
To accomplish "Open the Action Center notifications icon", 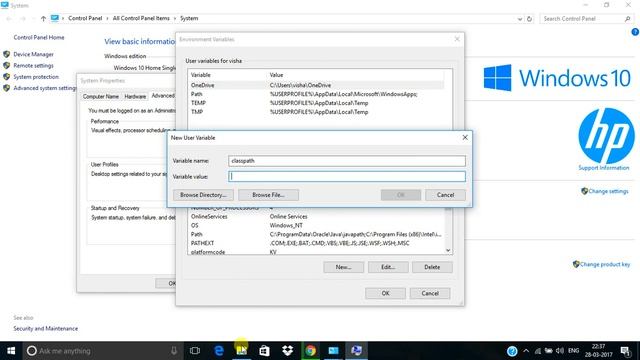I will [x=625, y=351].
